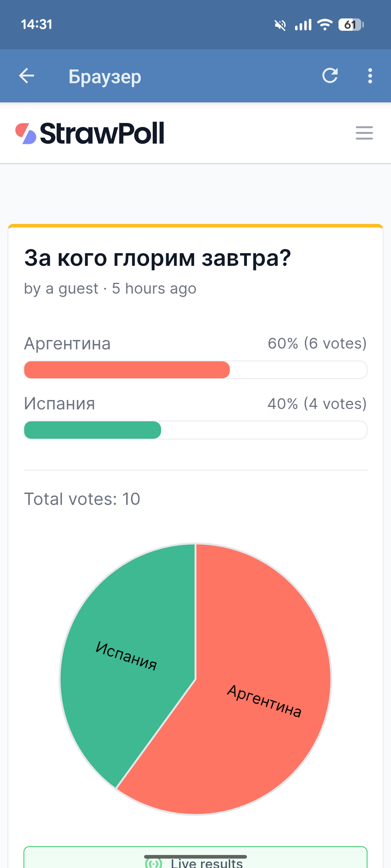This screenshot has height=868, width=391.
Task: Open the StrawPoll hamburger menu
Action: tap(364, 133)
